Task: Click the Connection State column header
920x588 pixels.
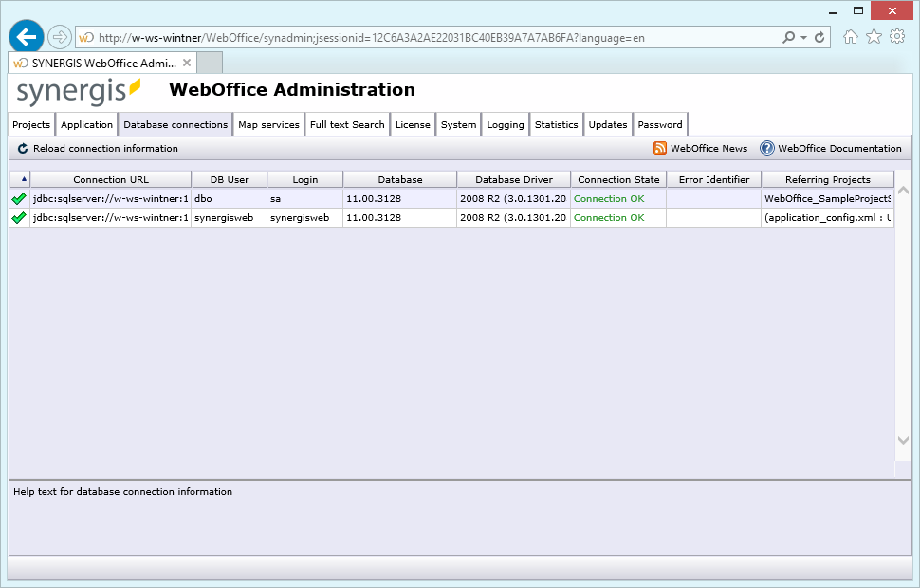Action: point(617,178)
